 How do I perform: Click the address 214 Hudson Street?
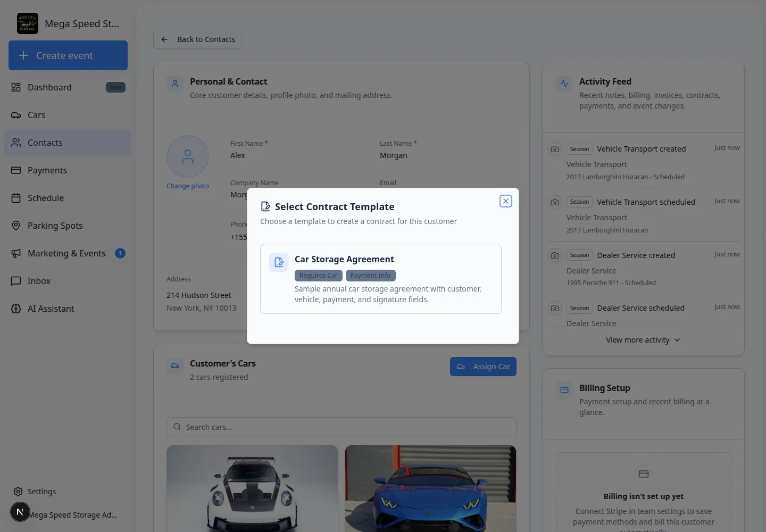click(199, 295)
